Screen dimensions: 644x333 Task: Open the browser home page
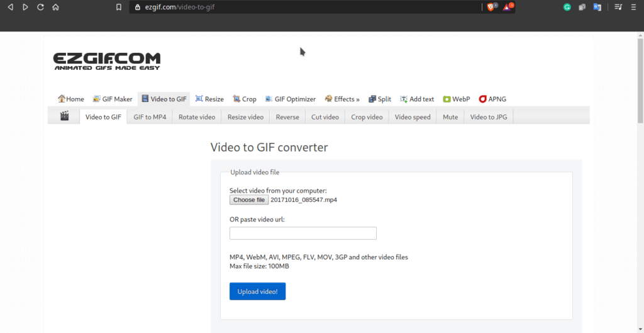tap(55, 7)
